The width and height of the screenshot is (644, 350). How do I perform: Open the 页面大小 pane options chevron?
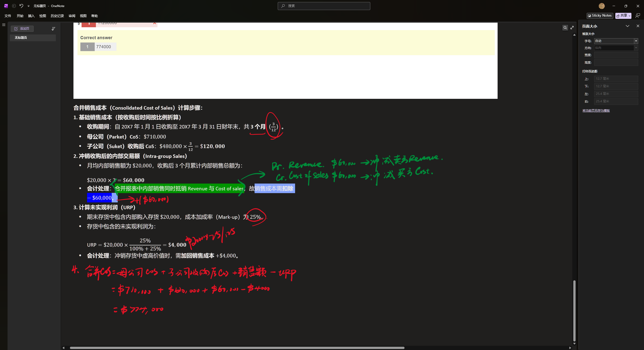click(x=627, y=26)
